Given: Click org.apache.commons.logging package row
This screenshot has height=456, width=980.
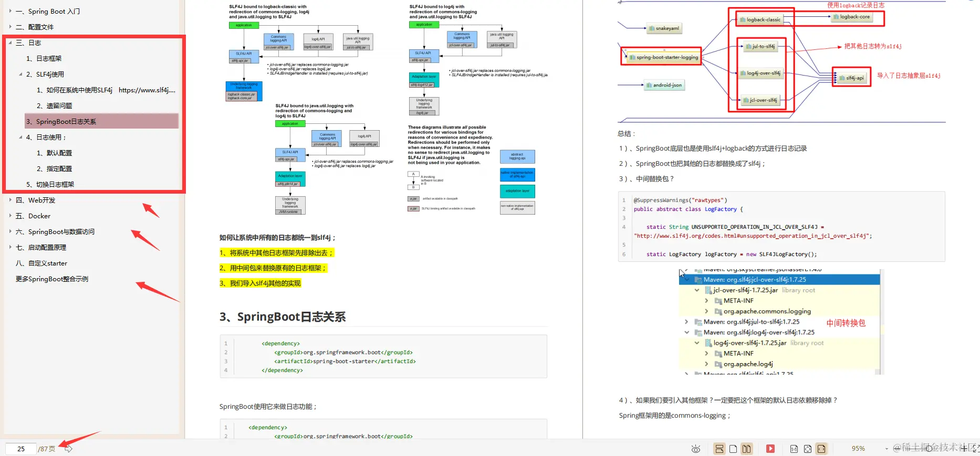Looking at the screenshot, I should click(763, 311).
